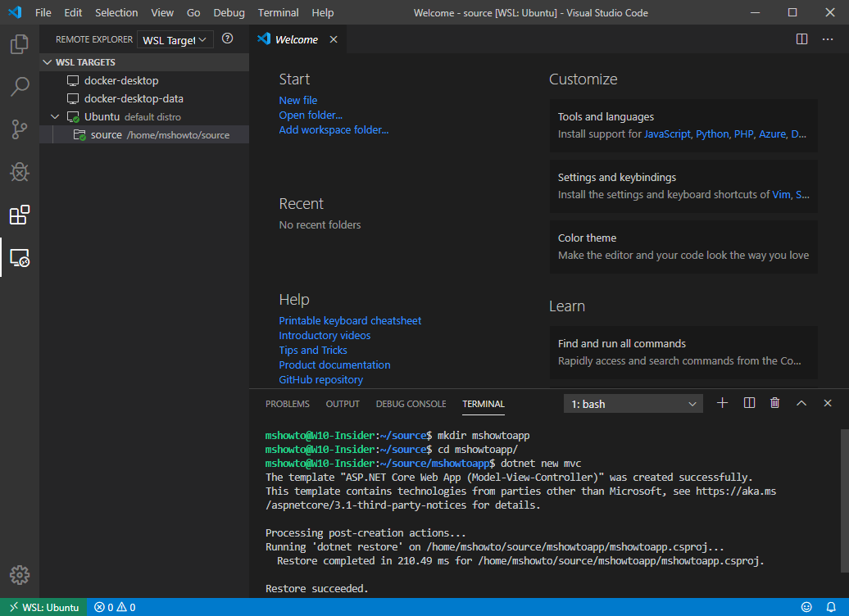Open the Explorer view in activity bar
The height and width of the screenshot is (616, 849).
tap(20, 44)
